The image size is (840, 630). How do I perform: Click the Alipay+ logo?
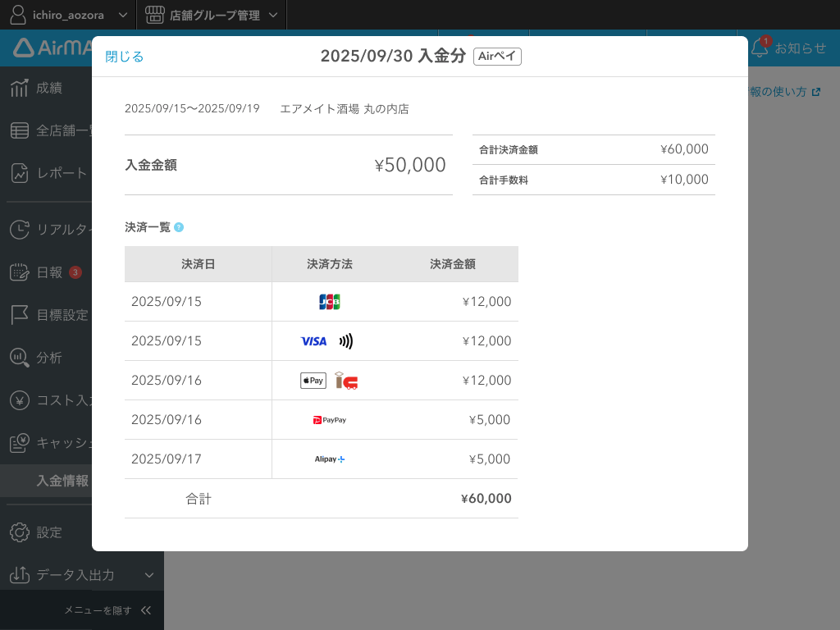click(x=330, y=459)
